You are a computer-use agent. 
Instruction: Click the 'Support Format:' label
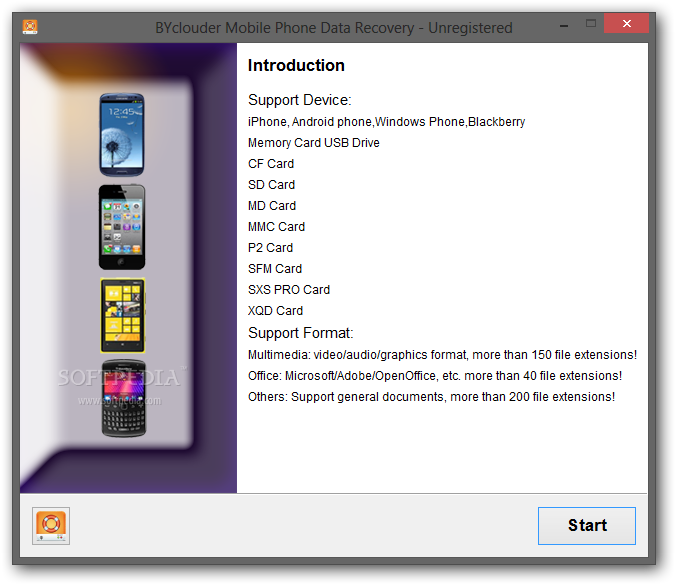(300, 333)
